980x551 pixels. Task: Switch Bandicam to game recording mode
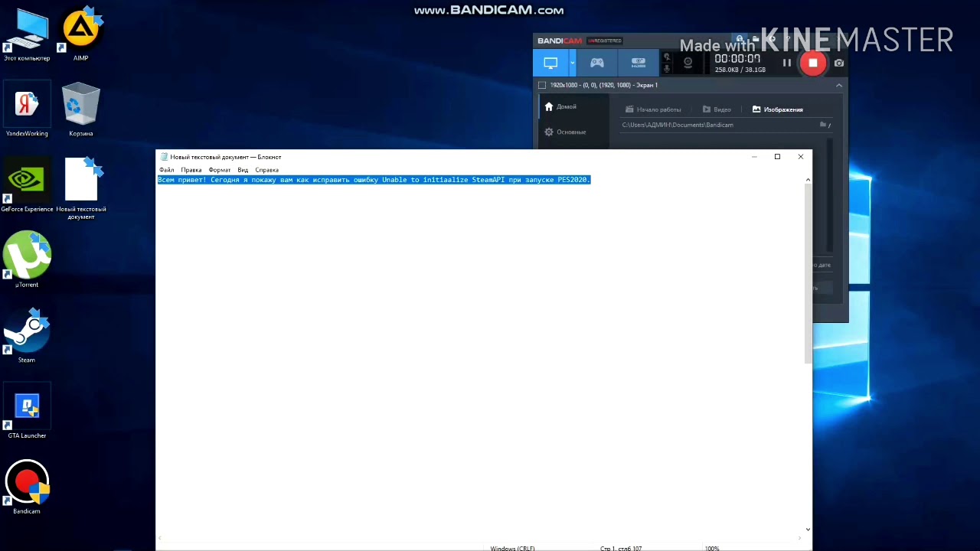pyautogui.click(x=597, y=63)
